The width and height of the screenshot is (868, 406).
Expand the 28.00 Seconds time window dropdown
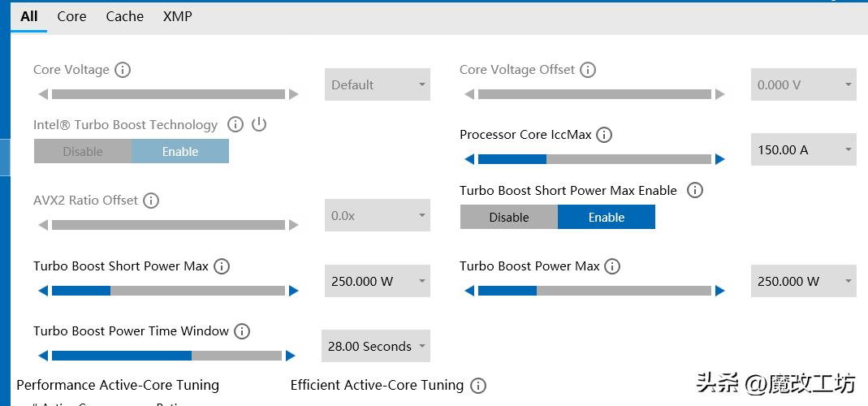(376, 347)
